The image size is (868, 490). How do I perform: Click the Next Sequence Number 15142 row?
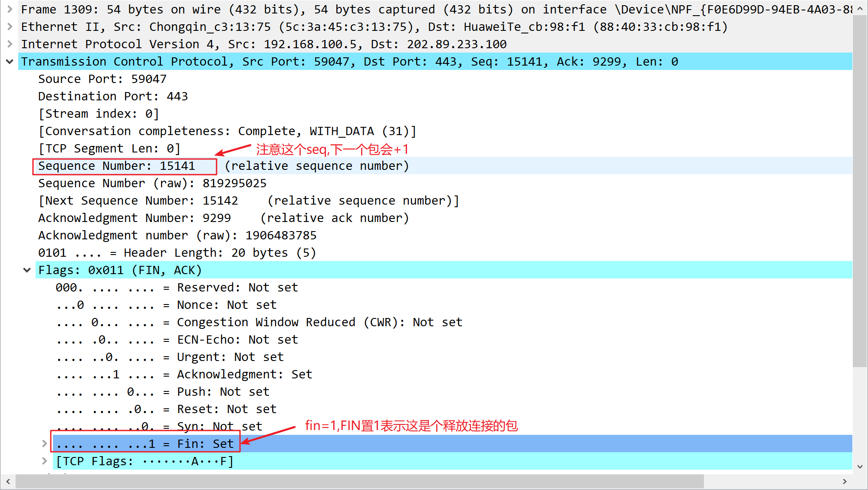[138, 201]
